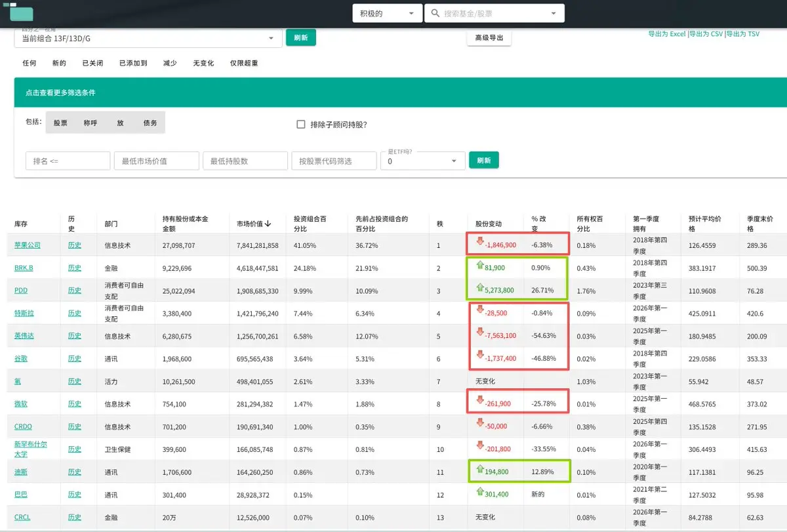This screenshot has width=787, height=532.
Task: Click sort arrow on 市场价值 column
Action: (x=268, y=224)
